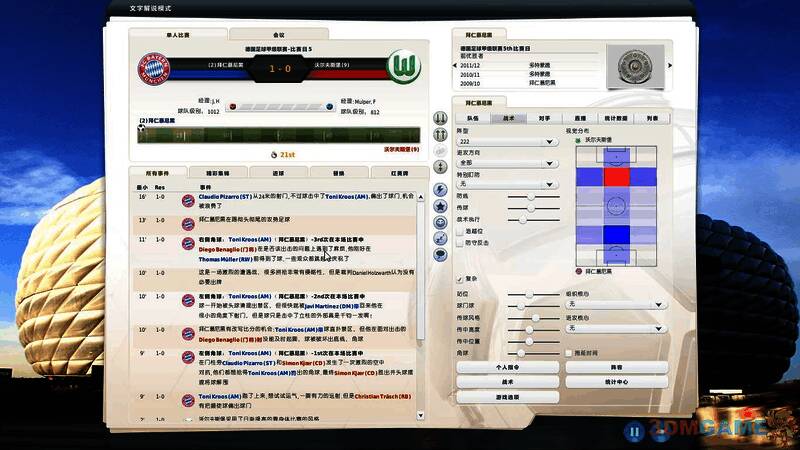Click the 防线 slider
Image resolution: width=800 pixels, height=450 pixels.
tap(533, 198)
